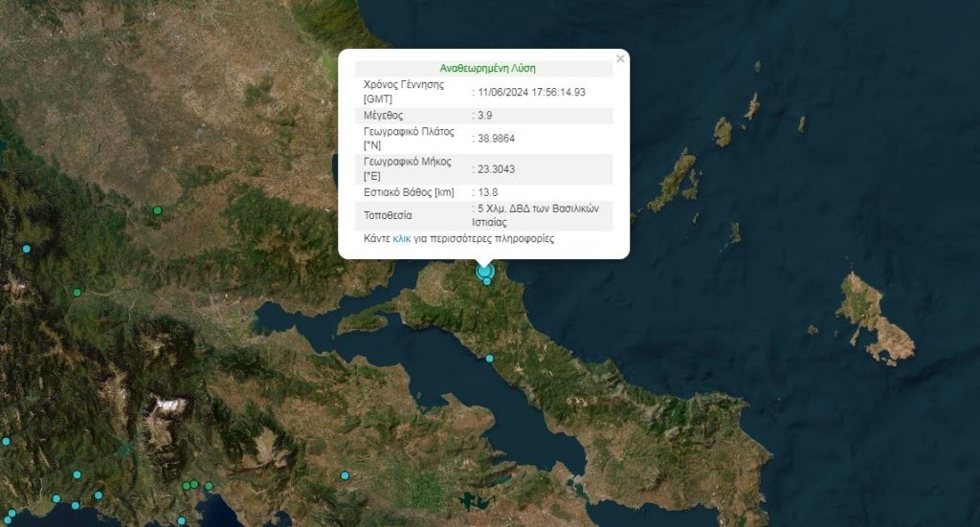The height and width of the screenshot is (527, 980).
Task: Click cyan marker far left, level with popup bottom
Action: 27,249
